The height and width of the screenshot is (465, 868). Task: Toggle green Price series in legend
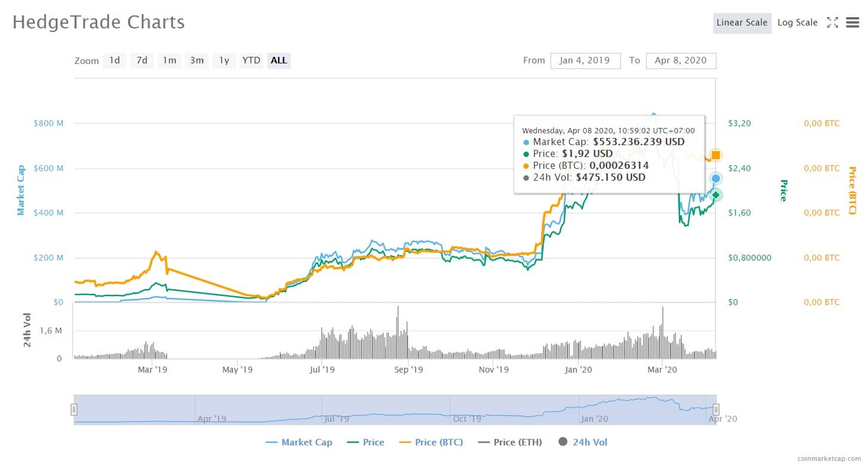[x=365, y=442]
